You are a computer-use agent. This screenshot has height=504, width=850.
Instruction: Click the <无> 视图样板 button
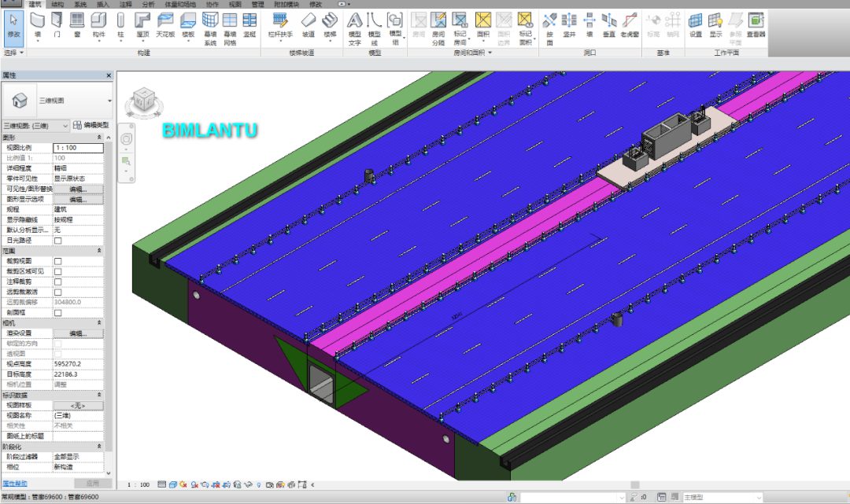78,406
